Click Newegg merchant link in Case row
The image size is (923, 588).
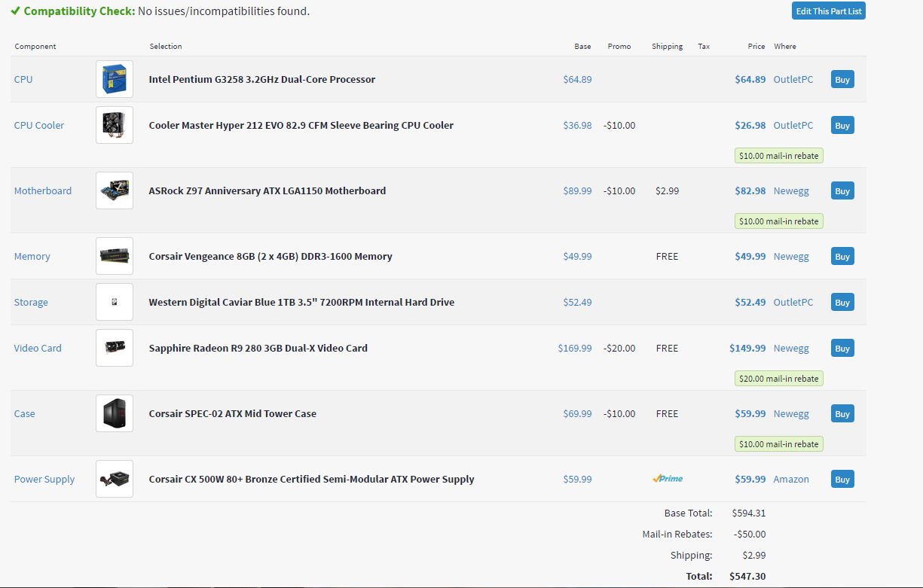pos(791,413)
